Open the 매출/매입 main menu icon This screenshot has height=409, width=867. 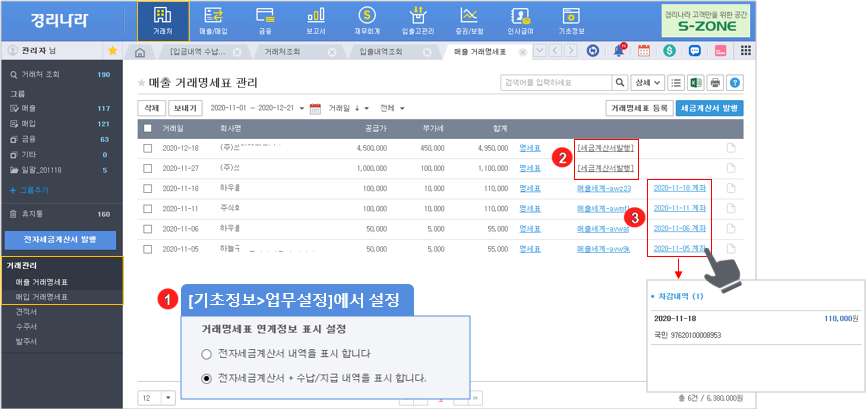click(x=213, y=20)
